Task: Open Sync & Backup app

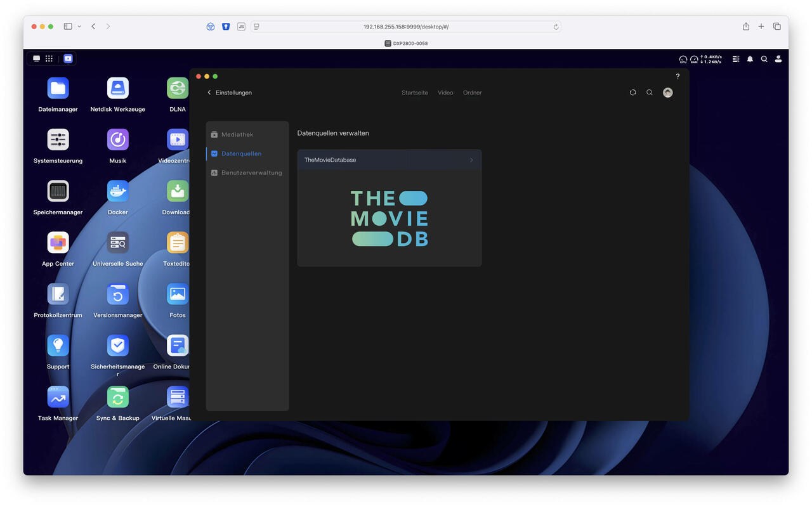Action: [x=117, y=398]
